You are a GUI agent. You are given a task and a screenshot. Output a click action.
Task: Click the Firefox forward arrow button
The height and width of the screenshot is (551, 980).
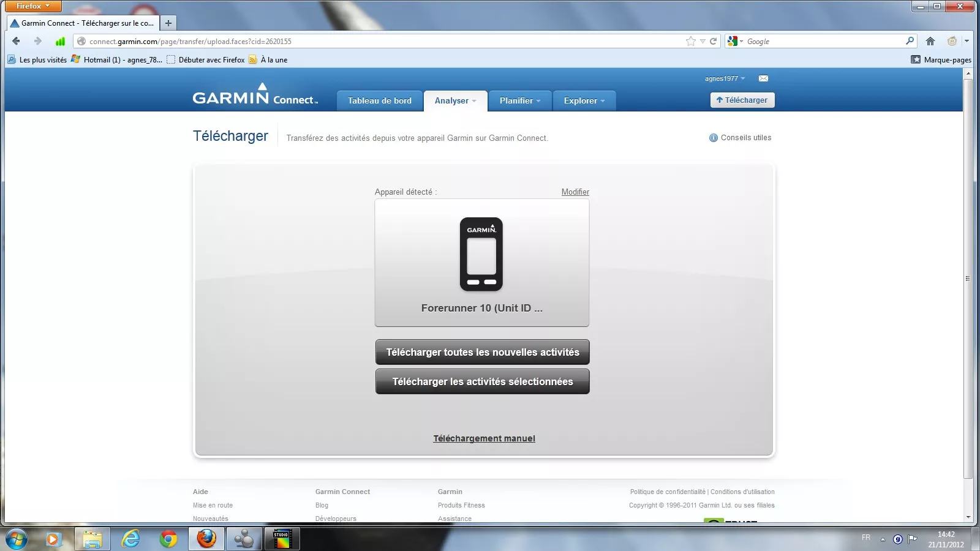point(37,41)
